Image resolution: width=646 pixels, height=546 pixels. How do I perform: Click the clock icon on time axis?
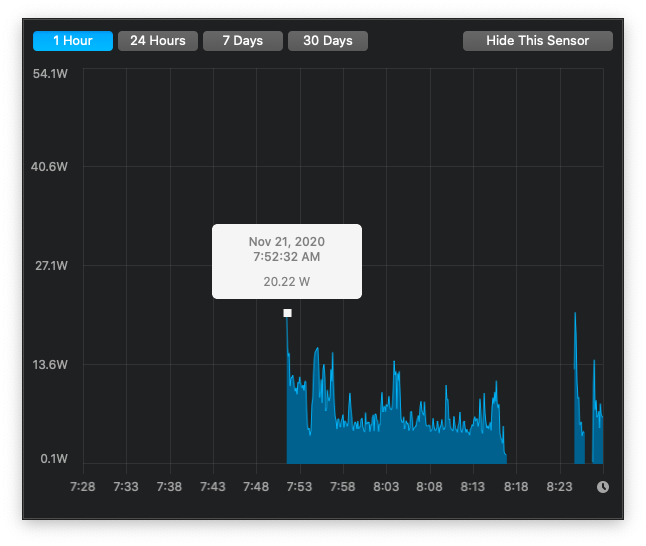[603, 487]
